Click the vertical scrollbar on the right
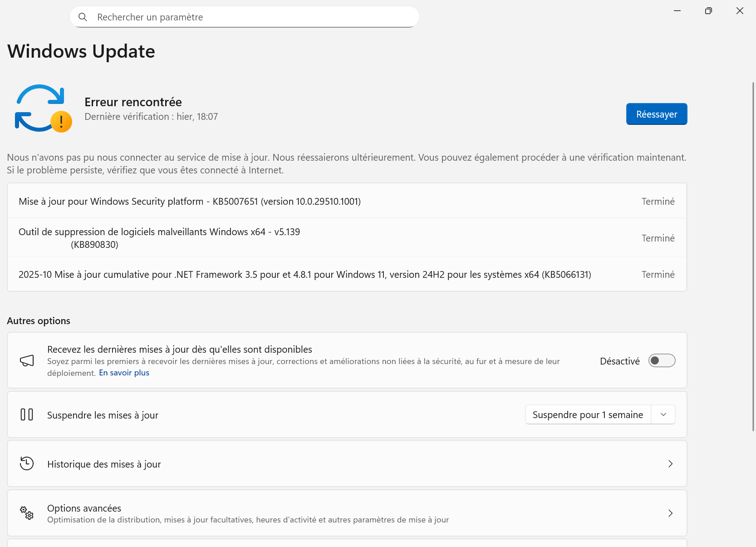The height and width of the screenshot is (547, 756). pyautogui.click(x=753, y=256)
